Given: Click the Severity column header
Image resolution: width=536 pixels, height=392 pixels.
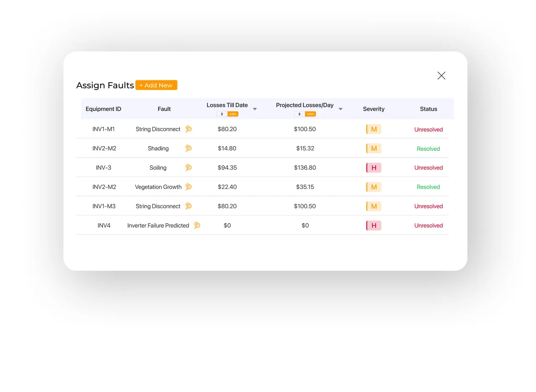Looking at the screenshot, I should pos(374,109).
